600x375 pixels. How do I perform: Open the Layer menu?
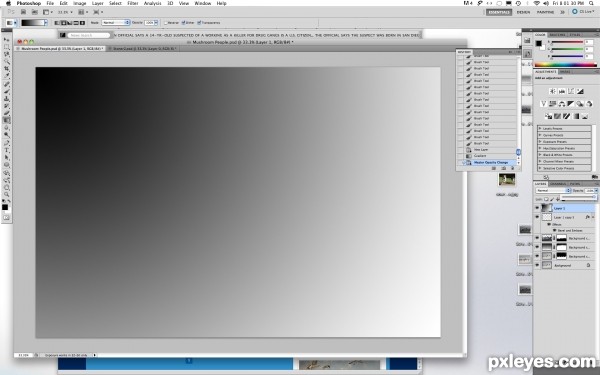click(98, 3)
